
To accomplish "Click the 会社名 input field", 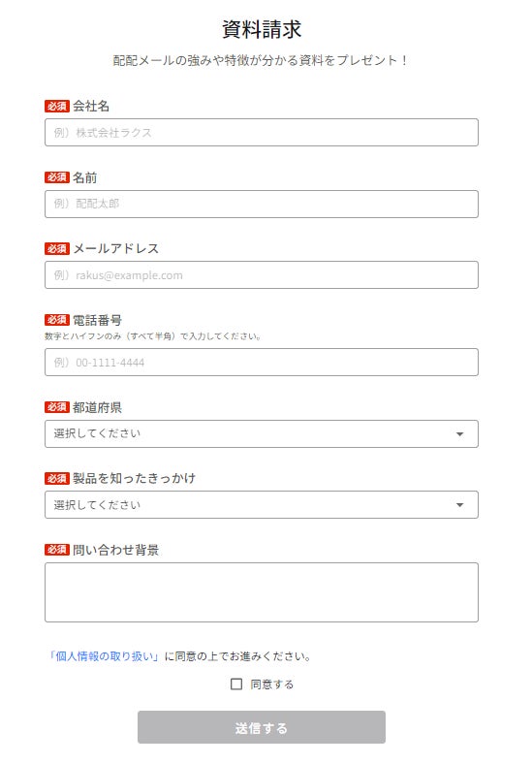I will click(261, 132).
